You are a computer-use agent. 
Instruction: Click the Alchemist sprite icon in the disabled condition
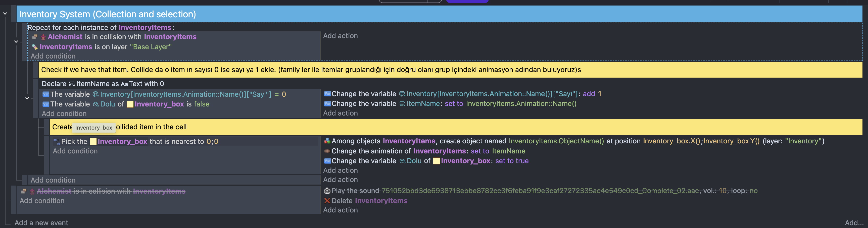pos(32,191)
